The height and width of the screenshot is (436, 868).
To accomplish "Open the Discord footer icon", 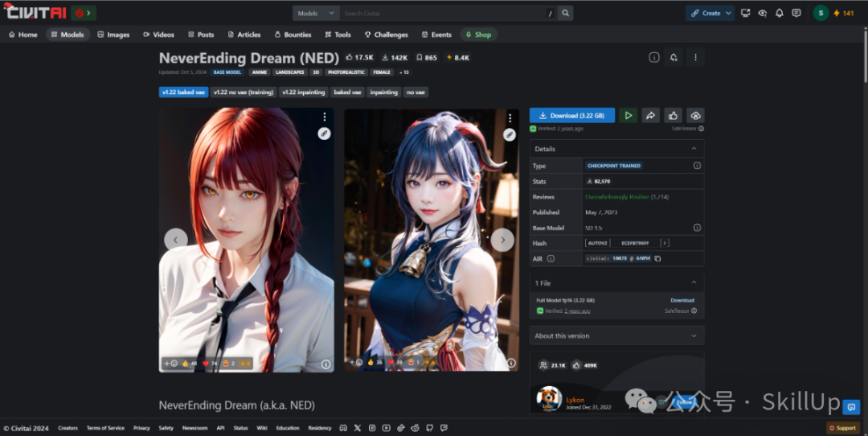I will 343,428.
